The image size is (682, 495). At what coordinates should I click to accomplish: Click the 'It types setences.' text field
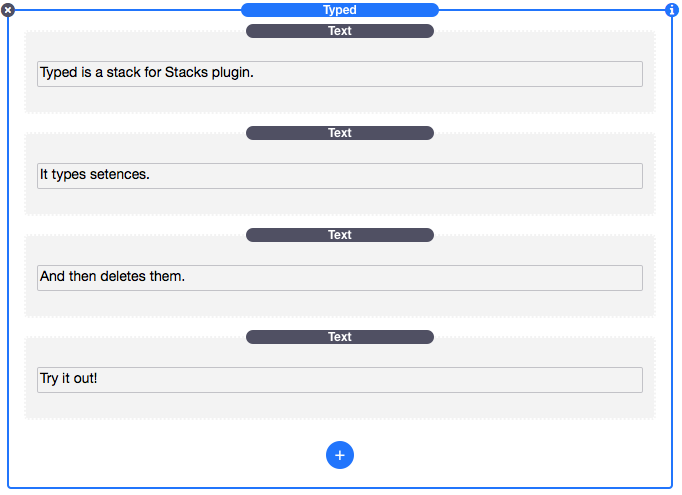[x=400, y=176]
